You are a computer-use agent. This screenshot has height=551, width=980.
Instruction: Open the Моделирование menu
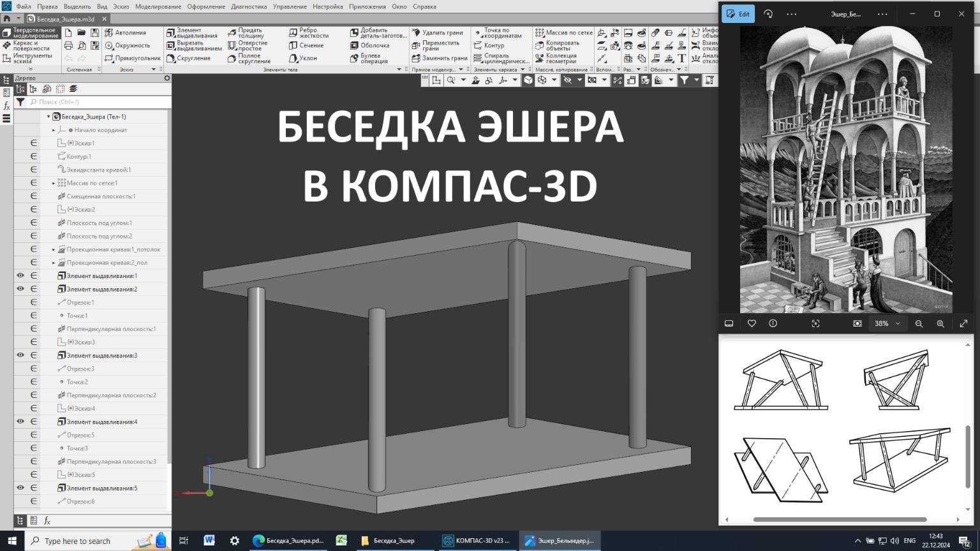click(x=158, y=6)
